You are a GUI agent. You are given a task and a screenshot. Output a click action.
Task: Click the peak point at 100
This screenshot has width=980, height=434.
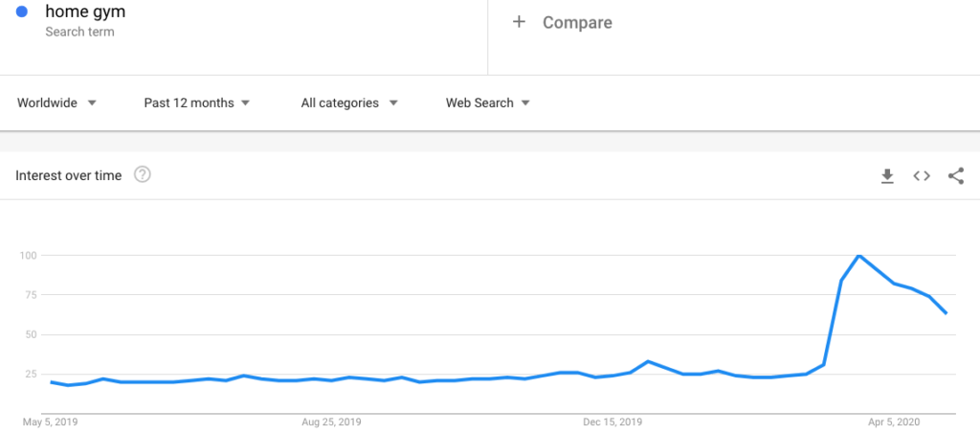(x=858, y=256)
